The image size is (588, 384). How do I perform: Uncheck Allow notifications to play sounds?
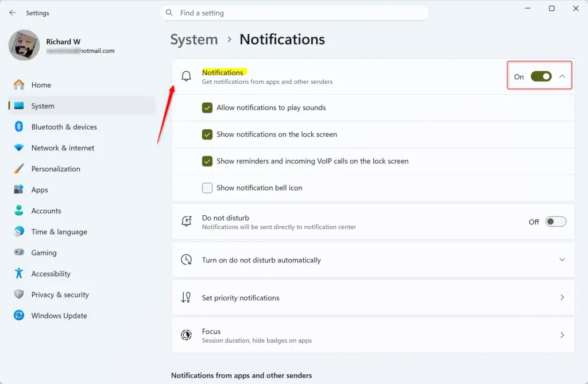pyautogui.click(x=207, y=108)
